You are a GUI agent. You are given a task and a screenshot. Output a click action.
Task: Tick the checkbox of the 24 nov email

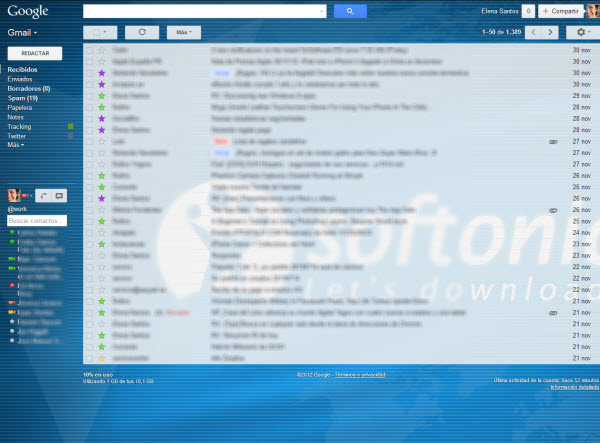point(90,233)
